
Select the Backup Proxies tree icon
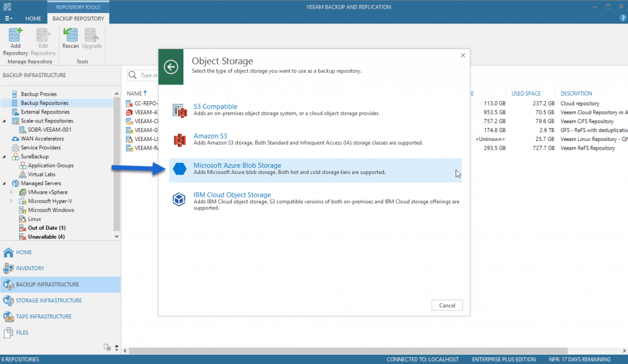(15, 94)
